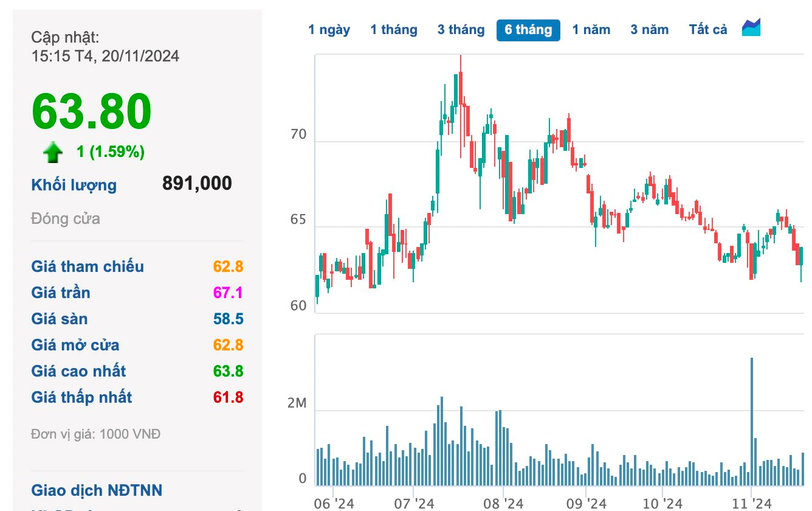The image size is (812, 511).
Task: Show the 3 tháng chart view
Action: pos(461,30)
